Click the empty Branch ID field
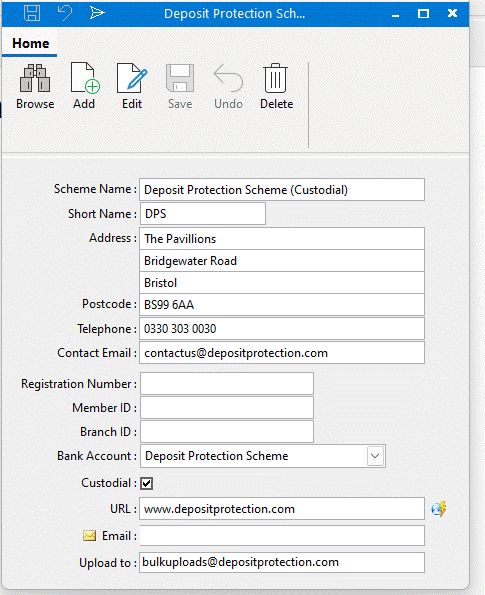Viewport: 485px width, 595px height. click(x=227, y=431)
